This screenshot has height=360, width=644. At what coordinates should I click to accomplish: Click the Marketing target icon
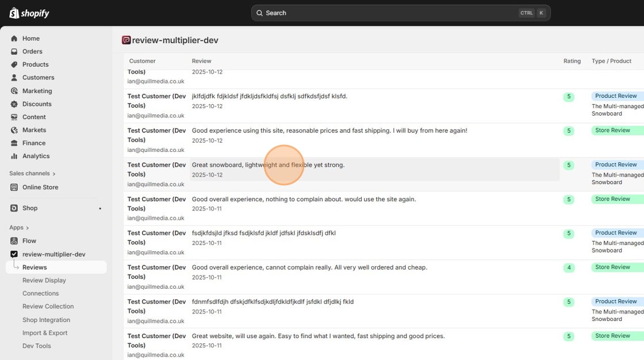click(14, 91)
